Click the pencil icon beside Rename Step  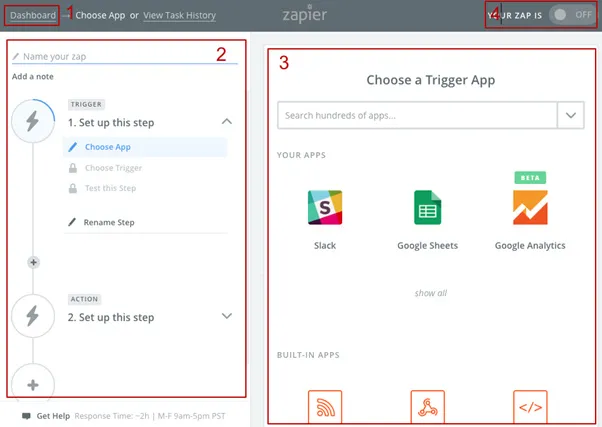tap(72, 222)
